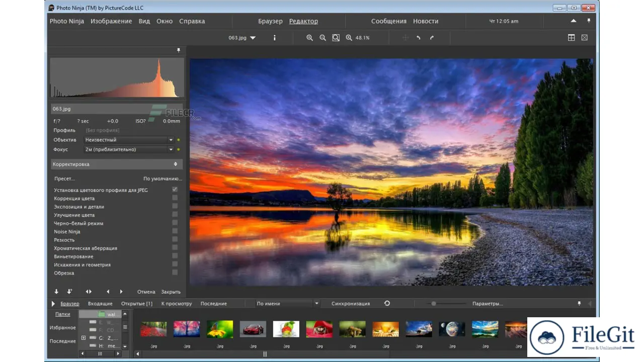Viewport: 644px width, 362px height.
Task: Open the Photo Ninja menu
Action: [x=66, y=21]
